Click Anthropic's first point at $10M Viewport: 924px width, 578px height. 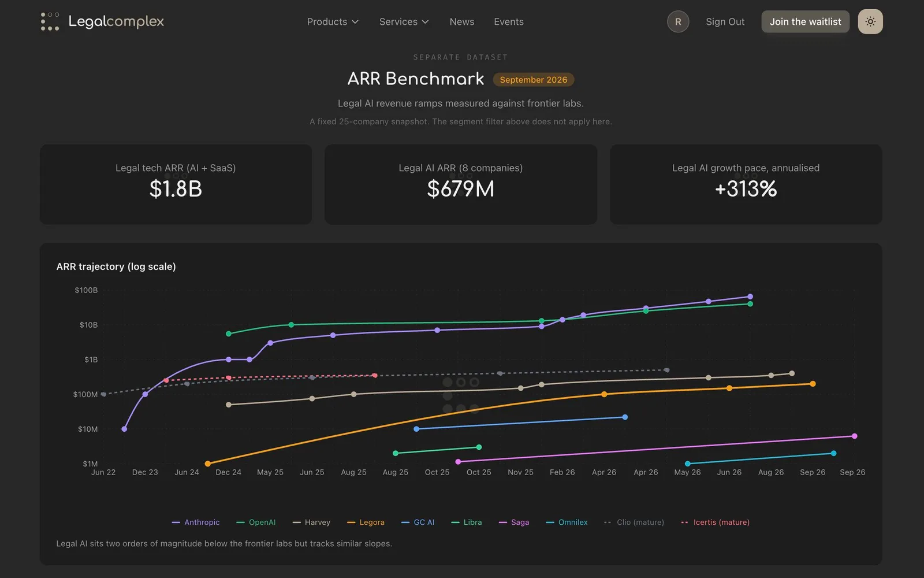124,429
